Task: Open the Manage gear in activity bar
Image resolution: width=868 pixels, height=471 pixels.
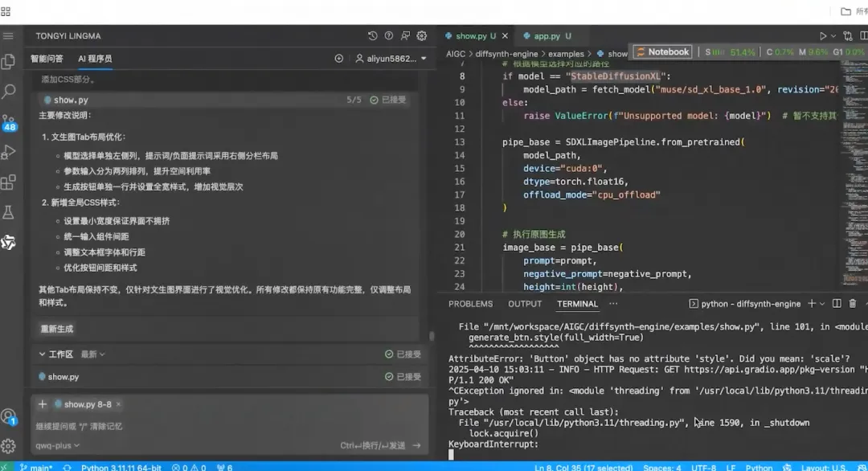Action: (8, 445)
